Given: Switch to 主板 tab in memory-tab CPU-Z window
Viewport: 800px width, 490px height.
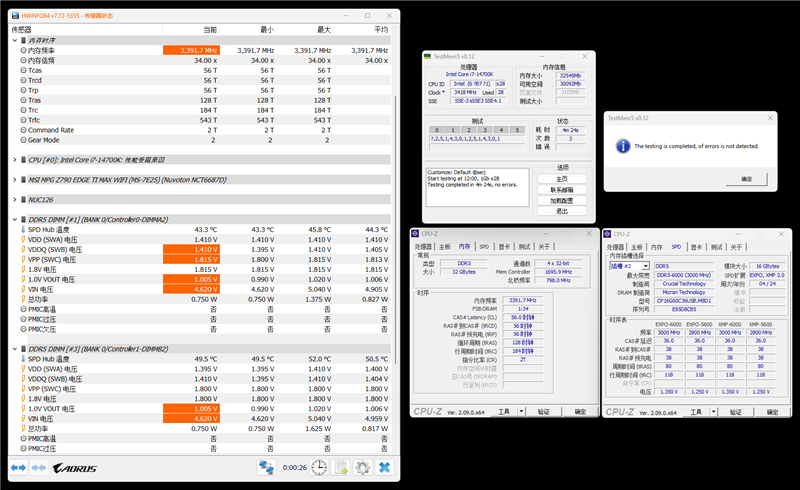Looking at the screenshot, I should 444,247.
